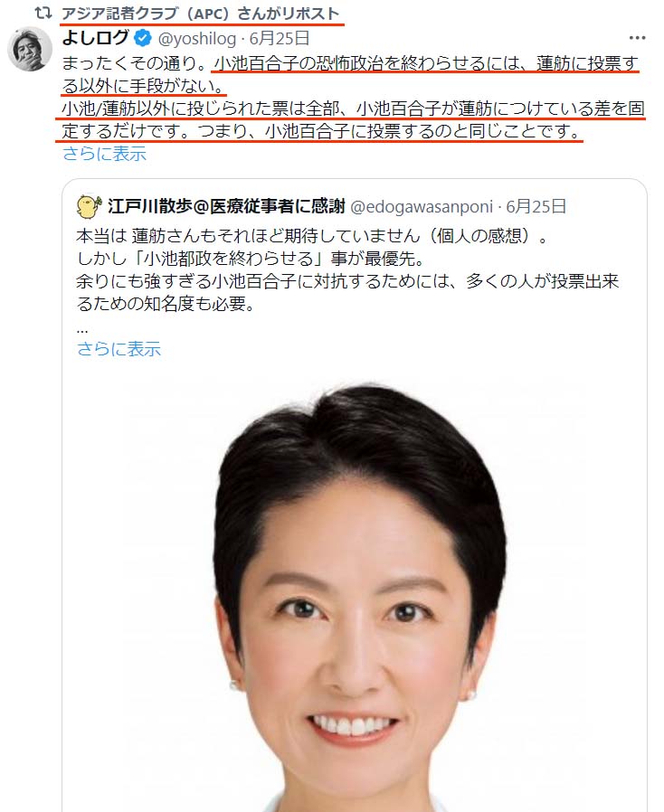Open the three-dot more options menu
Image resolution: width=664 pixels, height=812 pixels.
click(x=637, y=38)
